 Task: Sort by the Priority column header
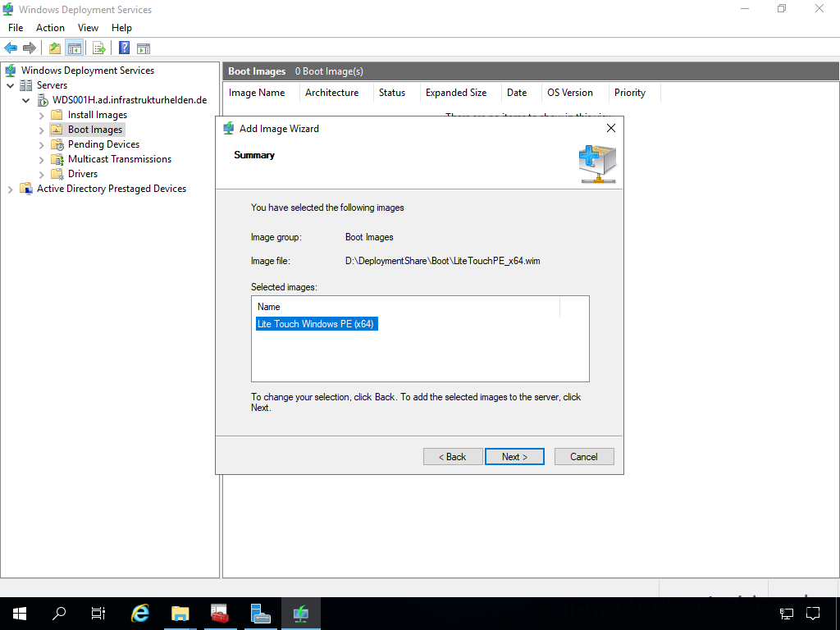click(635, 93)
